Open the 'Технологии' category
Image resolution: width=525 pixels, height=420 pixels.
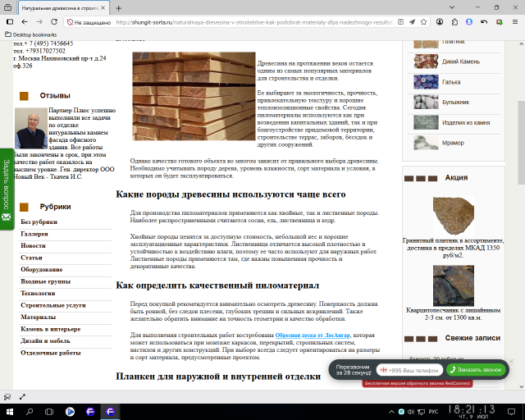[x=38, y=293]
